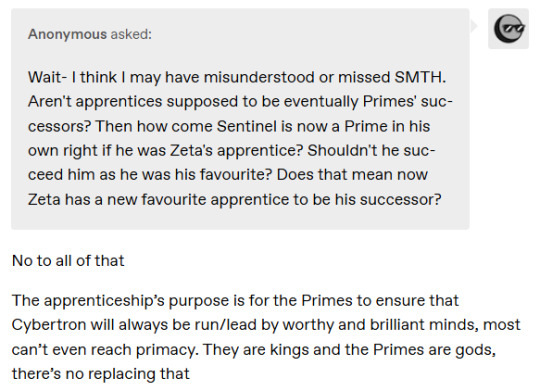Click the word 'gods,' in the answer
Viewport: 540px width, 391px height.
click(x=476, y=350)
